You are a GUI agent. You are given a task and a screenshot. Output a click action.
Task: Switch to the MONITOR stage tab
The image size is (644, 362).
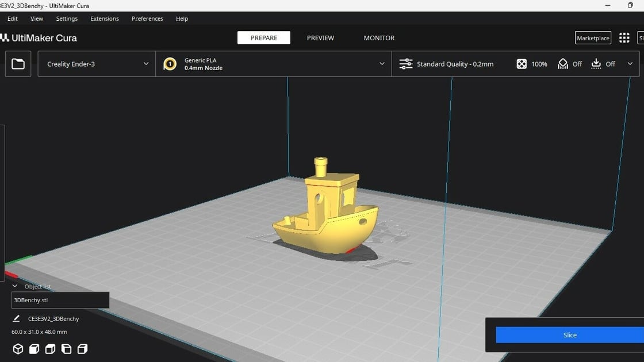coord(379,38)
